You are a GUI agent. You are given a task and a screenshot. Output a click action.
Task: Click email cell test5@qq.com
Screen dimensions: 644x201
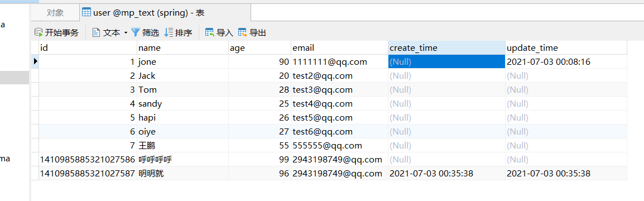(339, 118)
